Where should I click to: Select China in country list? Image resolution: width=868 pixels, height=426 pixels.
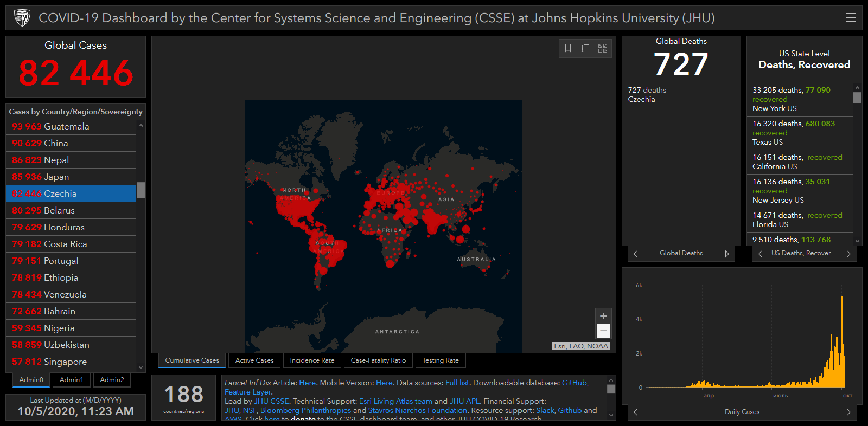click(71, 143)
